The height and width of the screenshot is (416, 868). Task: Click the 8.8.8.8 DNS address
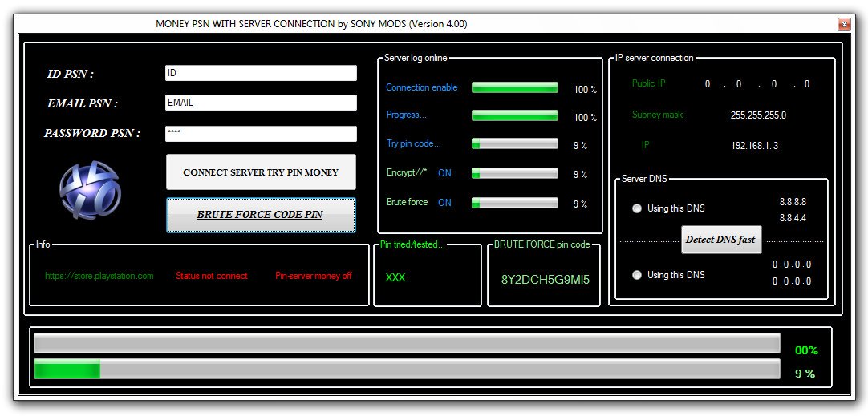[x=793, y=202]
